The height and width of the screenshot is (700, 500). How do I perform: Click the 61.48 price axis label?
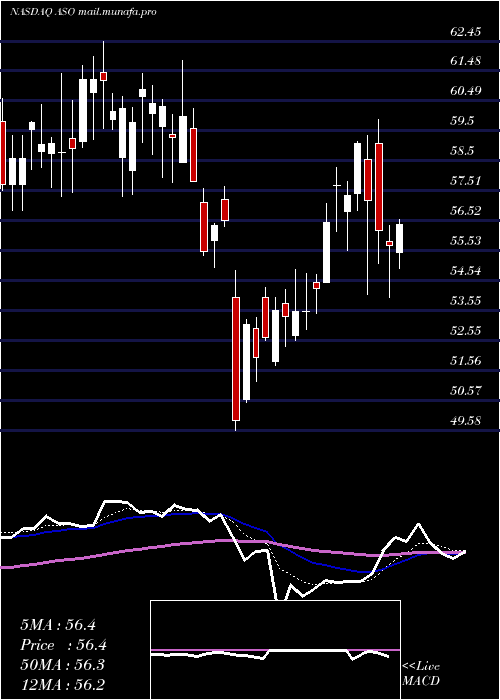coord(466,60)
